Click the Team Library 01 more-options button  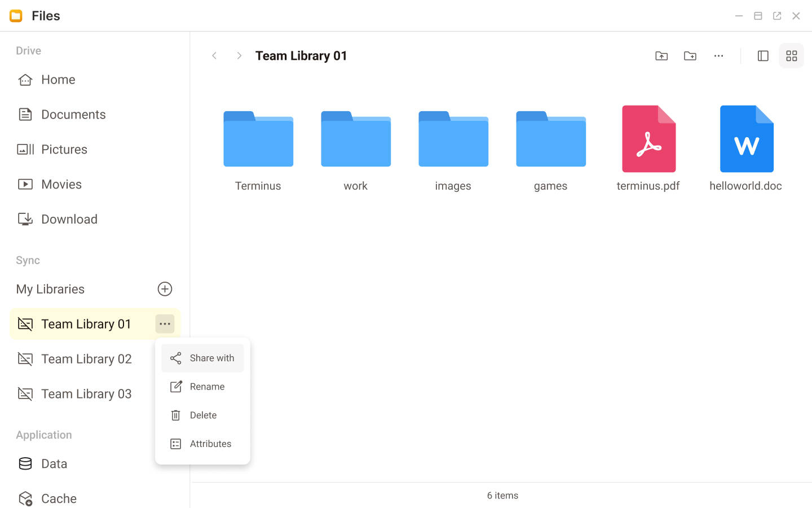[x=165, y=324]
